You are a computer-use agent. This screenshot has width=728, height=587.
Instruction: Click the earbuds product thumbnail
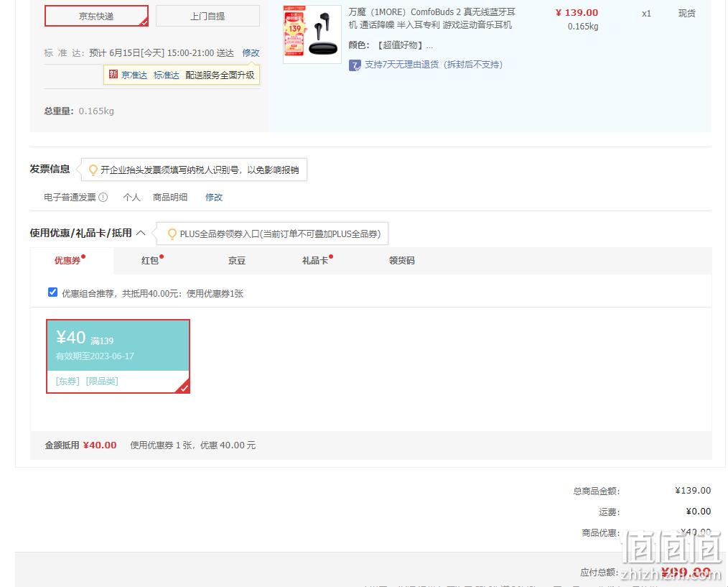pos(312,34)
